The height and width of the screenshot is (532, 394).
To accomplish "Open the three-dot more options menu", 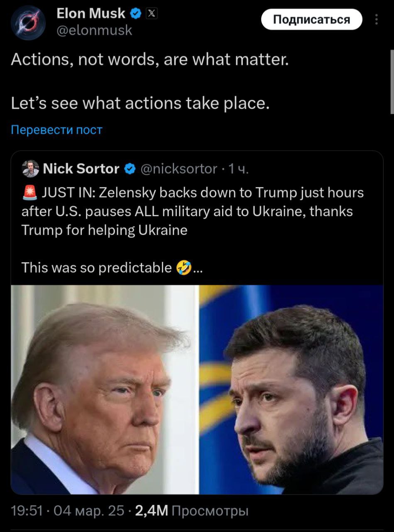I will pyautogui.click(x=377, y=20).
